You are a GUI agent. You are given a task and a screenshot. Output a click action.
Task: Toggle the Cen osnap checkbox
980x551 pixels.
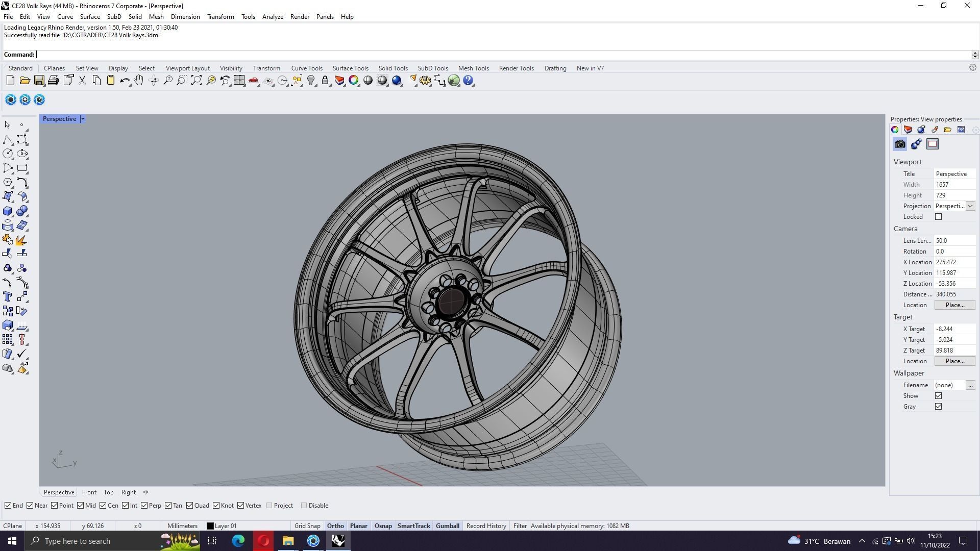(x=103, y=506)
